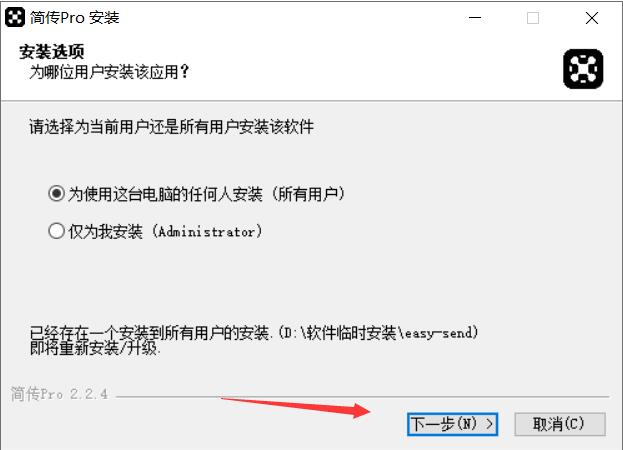
Task: Click the greyed-out maximize window button
Action: 533,18
